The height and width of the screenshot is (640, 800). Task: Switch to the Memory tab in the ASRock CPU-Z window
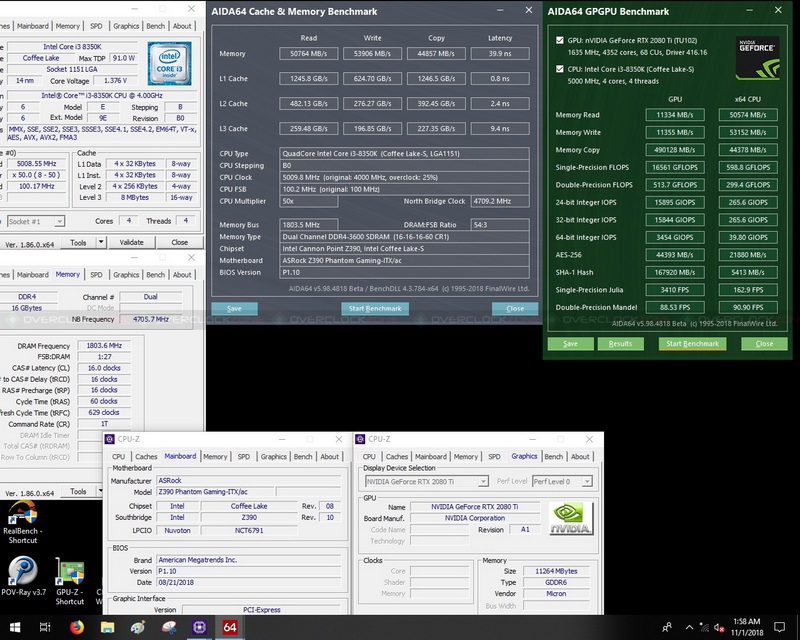tap(215, 456)
